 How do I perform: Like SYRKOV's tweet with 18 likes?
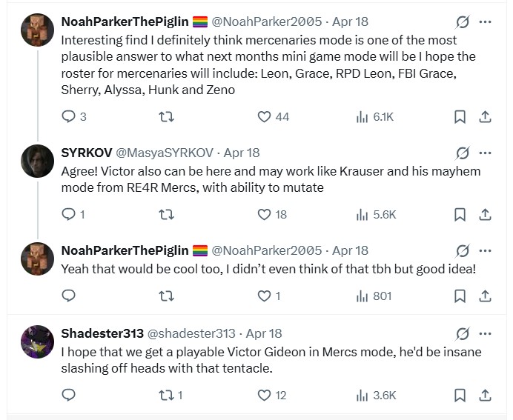click(x=265, y=215)
